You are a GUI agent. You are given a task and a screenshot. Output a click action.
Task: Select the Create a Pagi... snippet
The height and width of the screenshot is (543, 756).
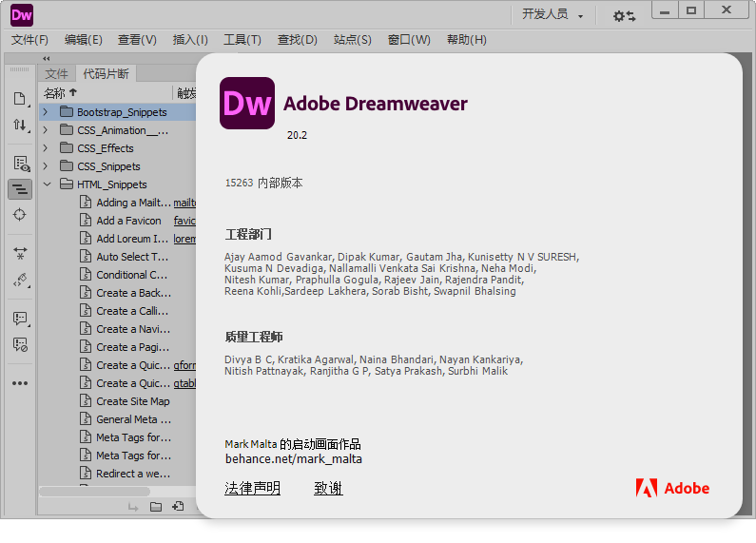132,347
